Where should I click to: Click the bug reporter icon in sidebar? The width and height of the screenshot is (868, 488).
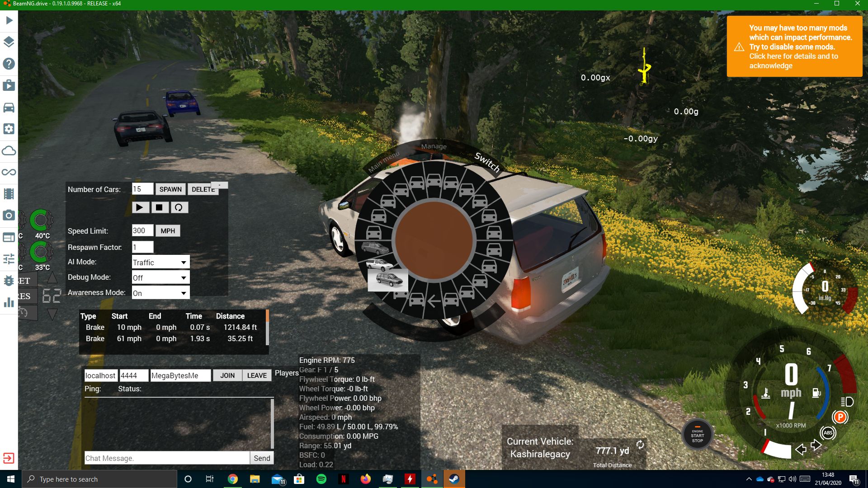(x=8, y=280)
